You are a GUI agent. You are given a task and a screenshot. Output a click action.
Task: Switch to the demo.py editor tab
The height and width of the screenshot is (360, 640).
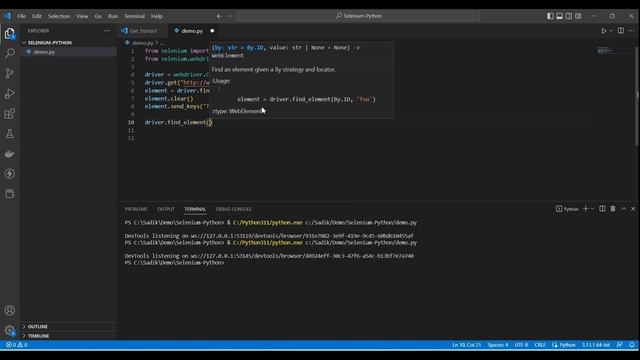click(x=192, y=31)
